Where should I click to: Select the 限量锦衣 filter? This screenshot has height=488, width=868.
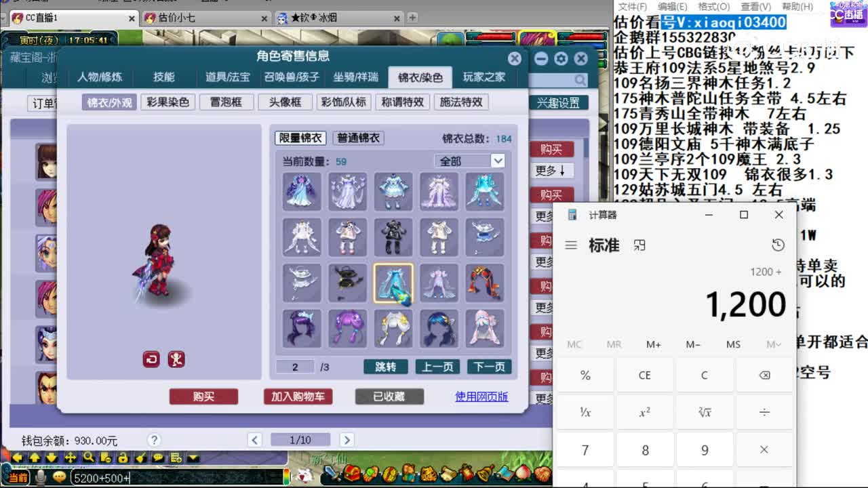pyautogui.click(x=300, y=138)
